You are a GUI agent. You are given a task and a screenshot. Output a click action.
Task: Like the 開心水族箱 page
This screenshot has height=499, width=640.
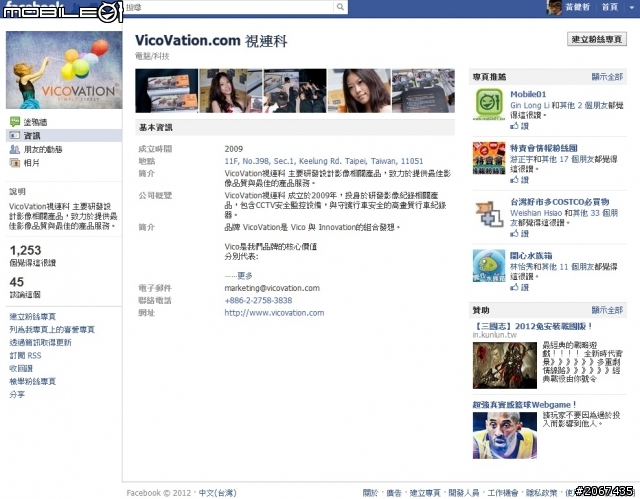coord(519,288)
